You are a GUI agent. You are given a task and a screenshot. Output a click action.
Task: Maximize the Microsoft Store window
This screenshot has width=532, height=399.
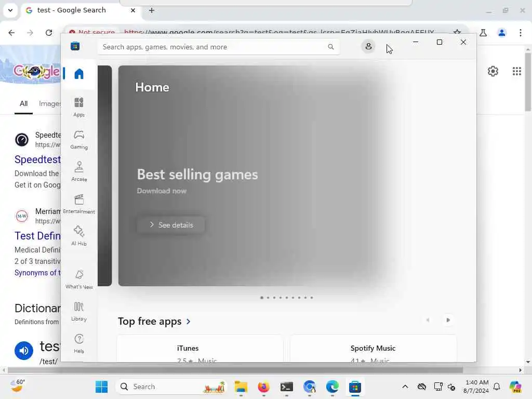click(440, 42)
